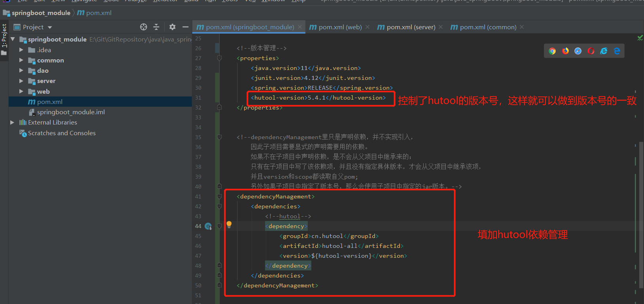The height and width of the screenshot is (304, 644).
Task: Select the server module folder
Action: 46,81
